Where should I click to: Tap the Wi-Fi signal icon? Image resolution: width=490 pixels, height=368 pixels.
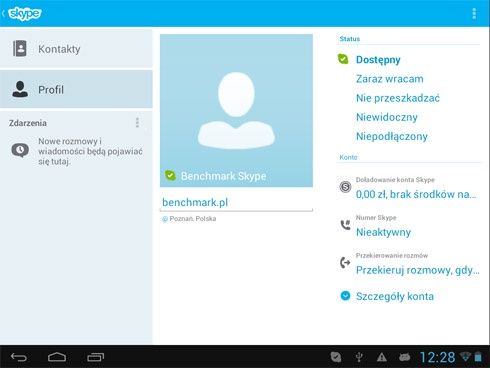(x=465, y=357)
